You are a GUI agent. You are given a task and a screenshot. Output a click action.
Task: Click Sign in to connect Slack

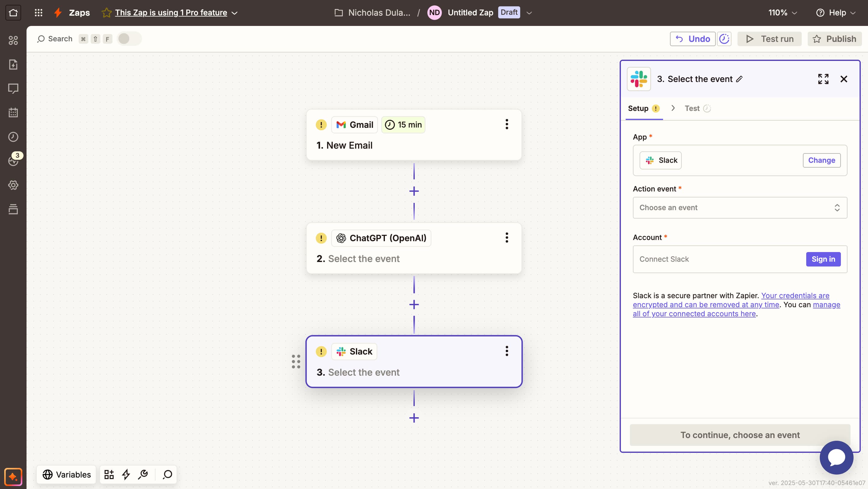point(823,259)
